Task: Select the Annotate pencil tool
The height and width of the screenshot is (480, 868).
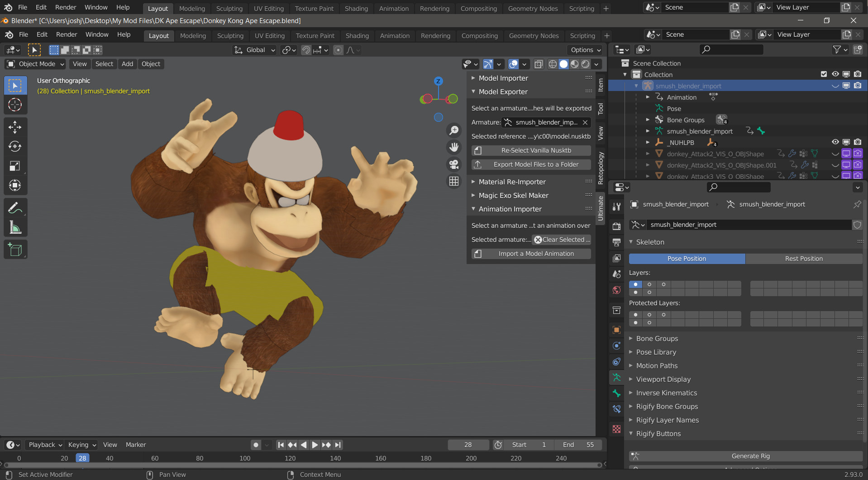Action: (x=15, y=208)
